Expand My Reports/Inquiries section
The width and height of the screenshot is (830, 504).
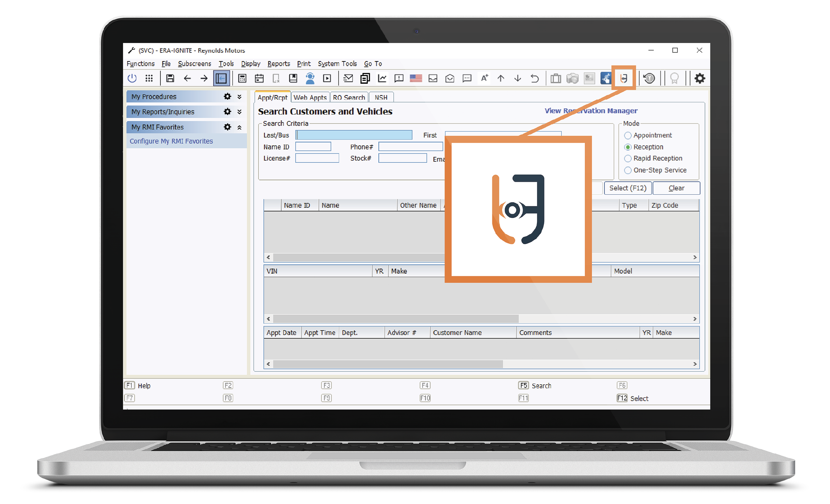239,112
